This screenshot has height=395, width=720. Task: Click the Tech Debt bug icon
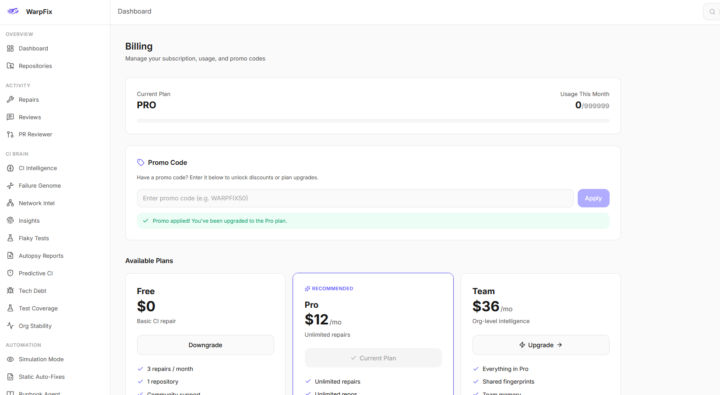click(10, 290)
